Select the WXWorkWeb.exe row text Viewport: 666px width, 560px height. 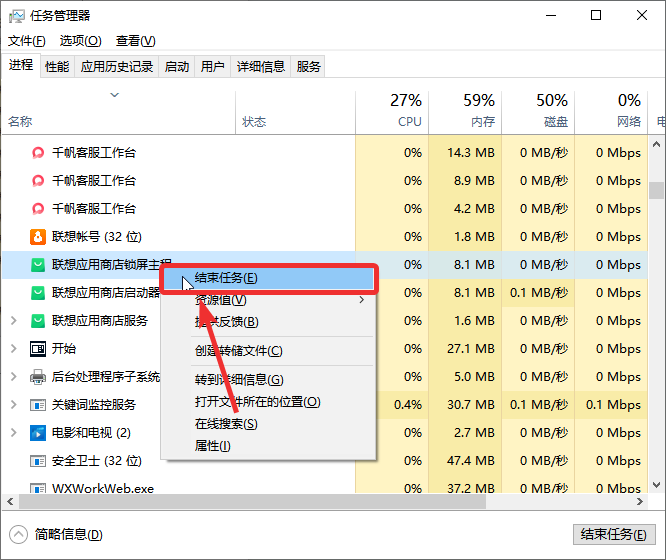point(103,489)
